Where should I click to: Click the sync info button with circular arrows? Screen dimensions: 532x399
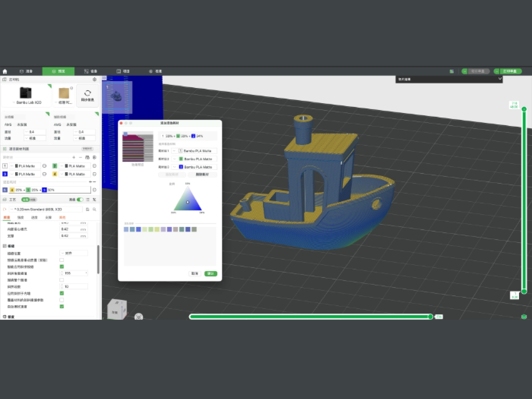pyautogui.click(x=88, y=96)
